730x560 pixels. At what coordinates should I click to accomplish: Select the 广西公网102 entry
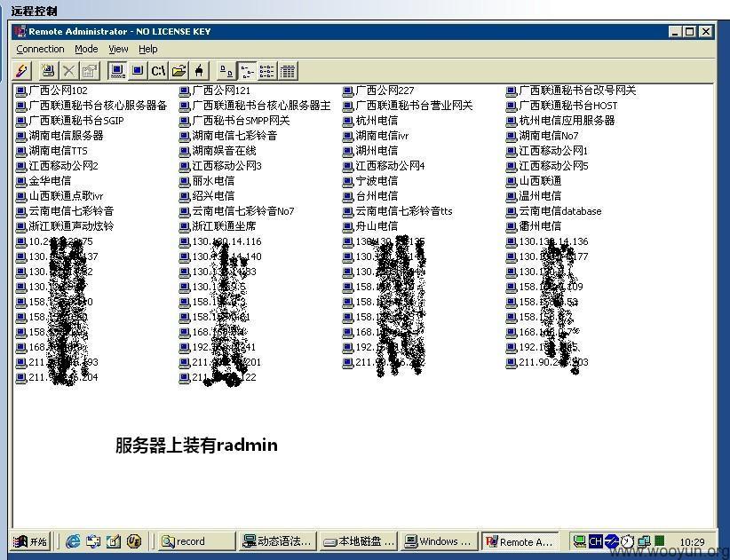(52, 91)
